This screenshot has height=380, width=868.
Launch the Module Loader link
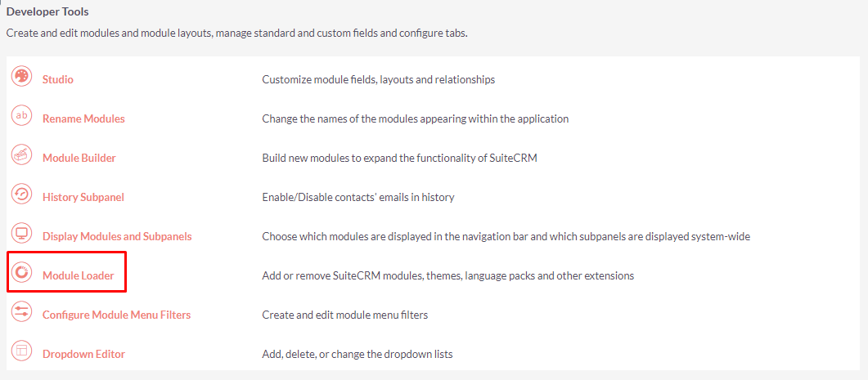[78, 275]
